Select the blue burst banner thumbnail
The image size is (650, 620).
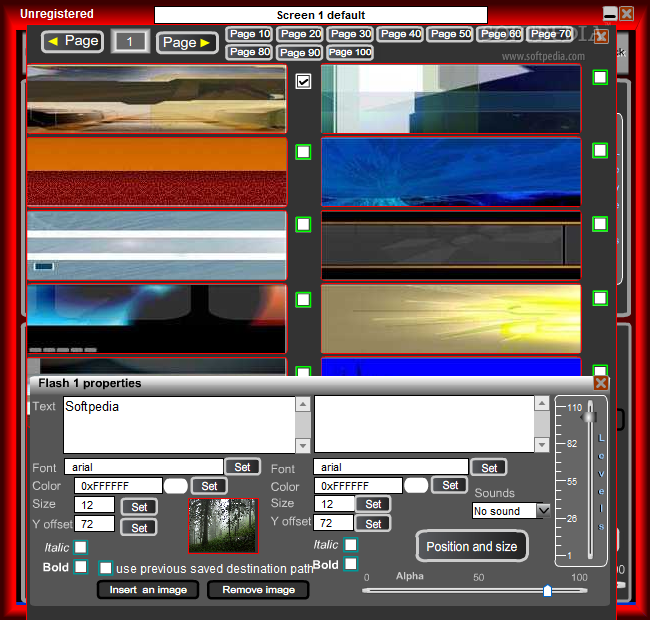pos(451,172)
